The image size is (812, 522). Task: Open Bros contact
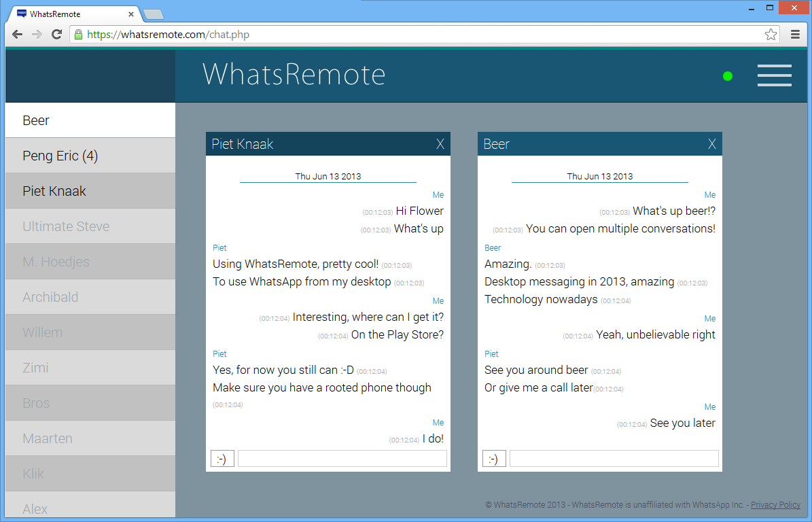[90, 403]
